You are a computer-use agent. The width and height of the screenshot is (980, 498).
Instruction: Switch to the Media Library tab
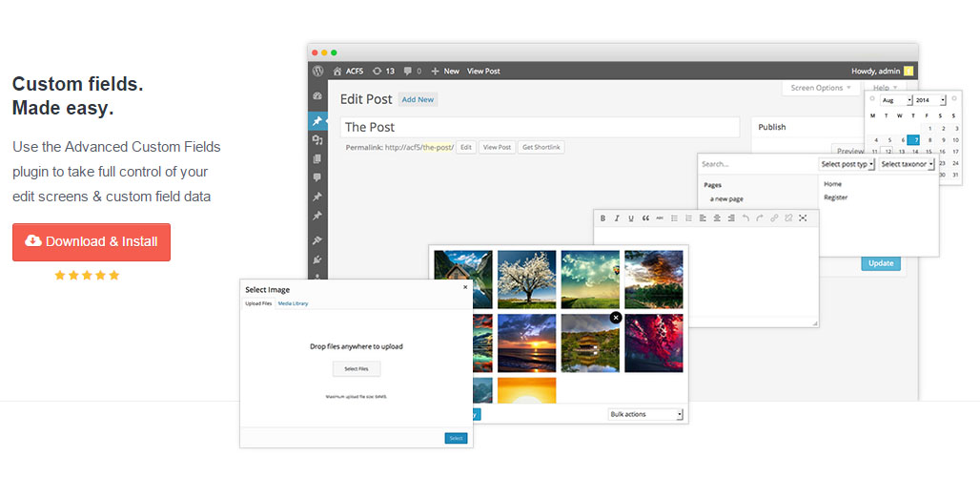(x=293, y=303)
